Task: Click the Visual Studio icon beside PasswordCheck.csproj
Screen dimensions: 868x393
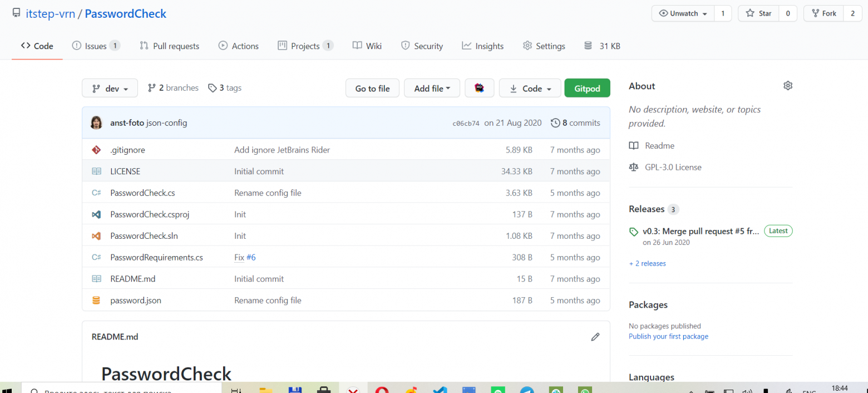Action: tap(96, 214)
